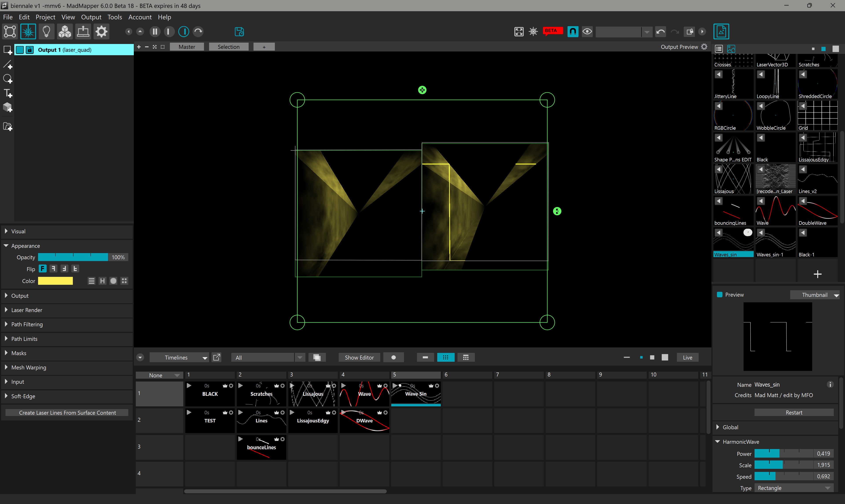This screenshot has height=504, width=845.
Task: Open the 3D scenes cube view
Action: tap(64, 31)
